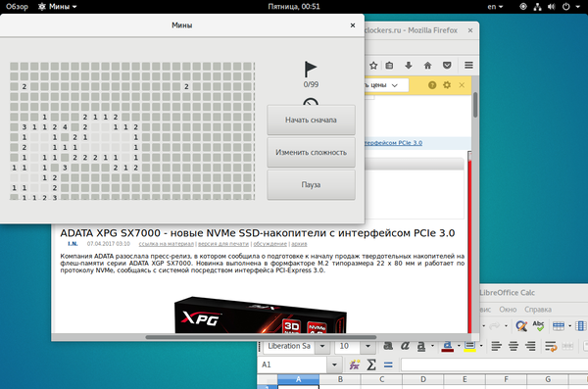Click the clock Пятница, 00:51
Image resolution: width=588 pixels, height=389 pixels.
click(x=294, y=7)
